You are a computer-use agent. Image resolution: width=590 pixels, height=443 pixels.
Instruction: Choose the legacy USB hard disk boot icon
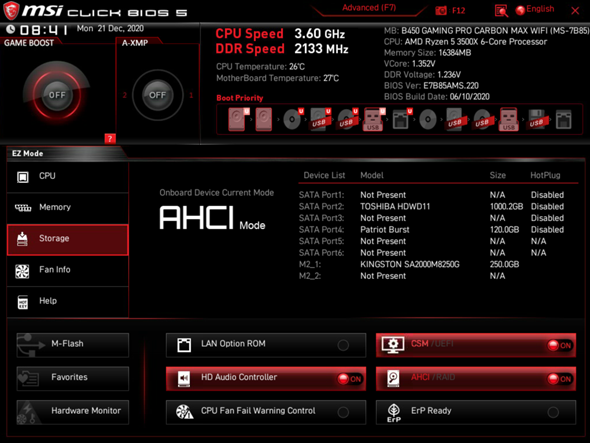pos(455,119)
